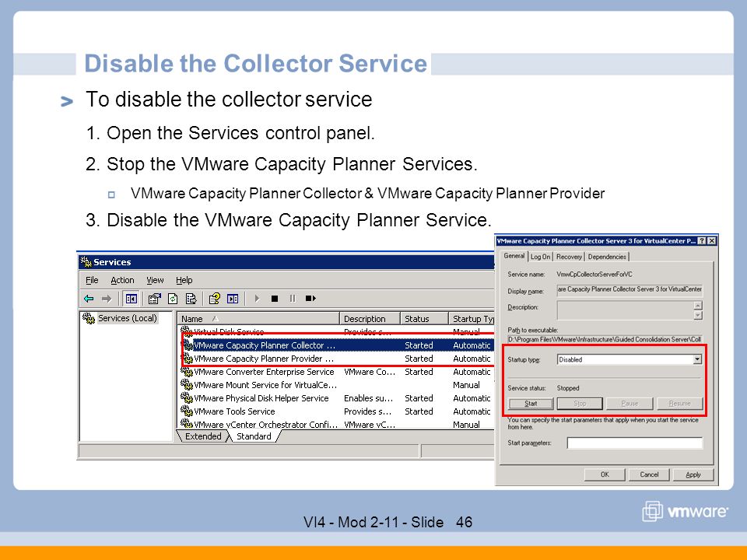Open the Help menu in Services

[x=184, y=280]
